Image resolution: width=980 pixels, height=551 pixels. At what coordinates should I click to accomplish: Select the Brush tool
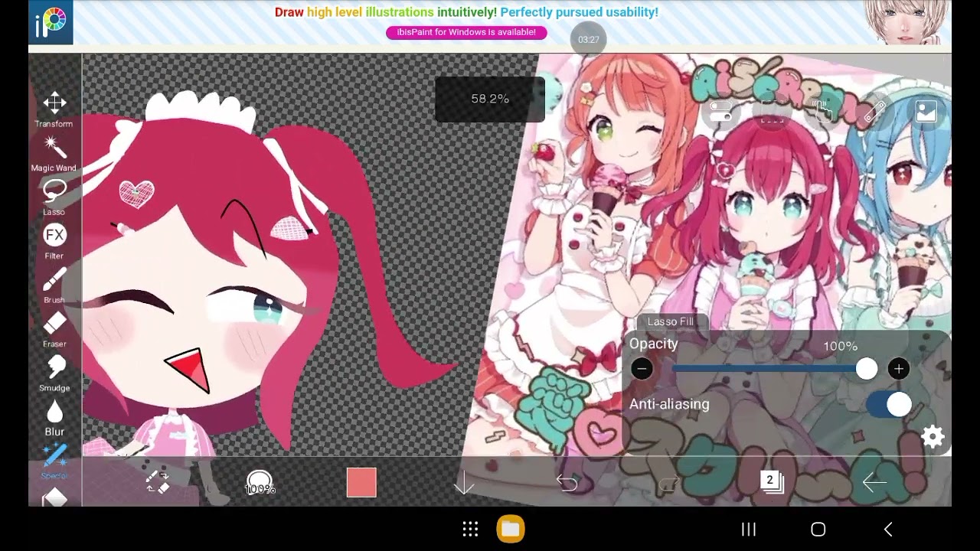[x=54, y=285]
